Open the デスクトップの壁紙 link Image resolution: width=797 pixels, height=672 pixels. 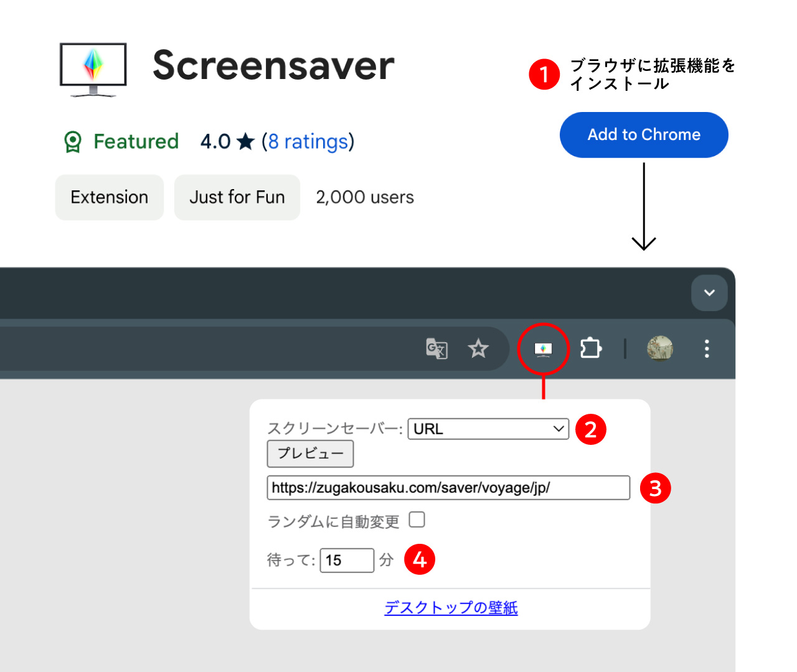click(x=451, y=607)
